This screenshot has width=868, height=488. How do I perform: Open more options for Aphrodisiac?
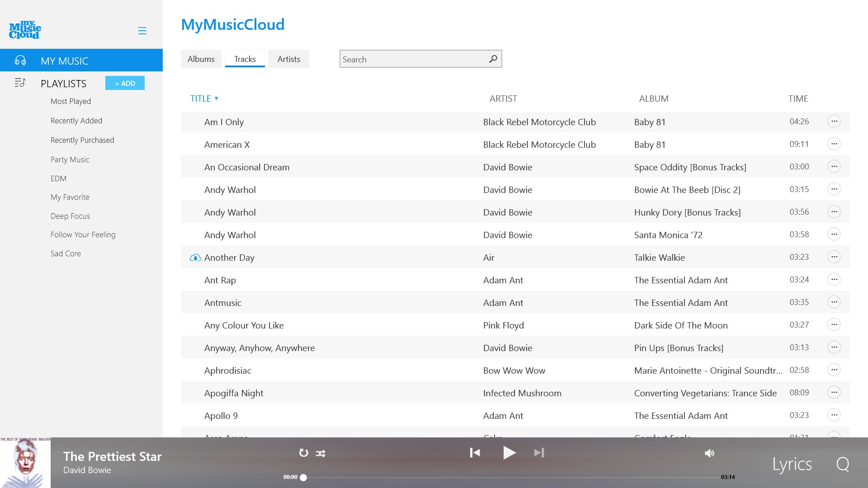pyautogui.click(x=834, y=370)
